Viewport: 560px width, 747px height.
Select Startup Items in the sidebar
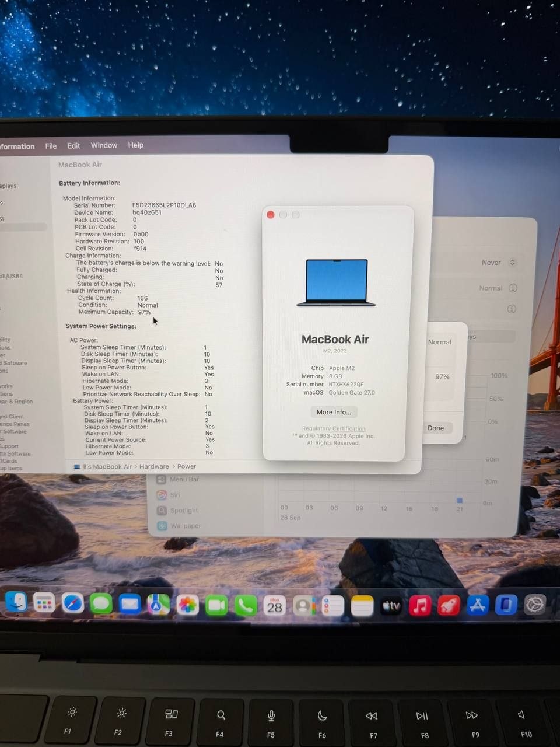11,468
